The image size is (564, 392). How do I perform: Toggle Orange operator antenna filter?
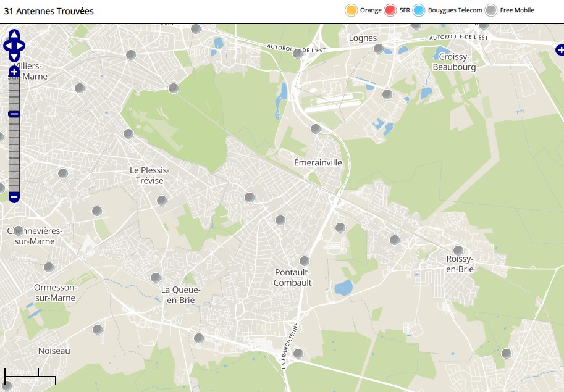351,10
